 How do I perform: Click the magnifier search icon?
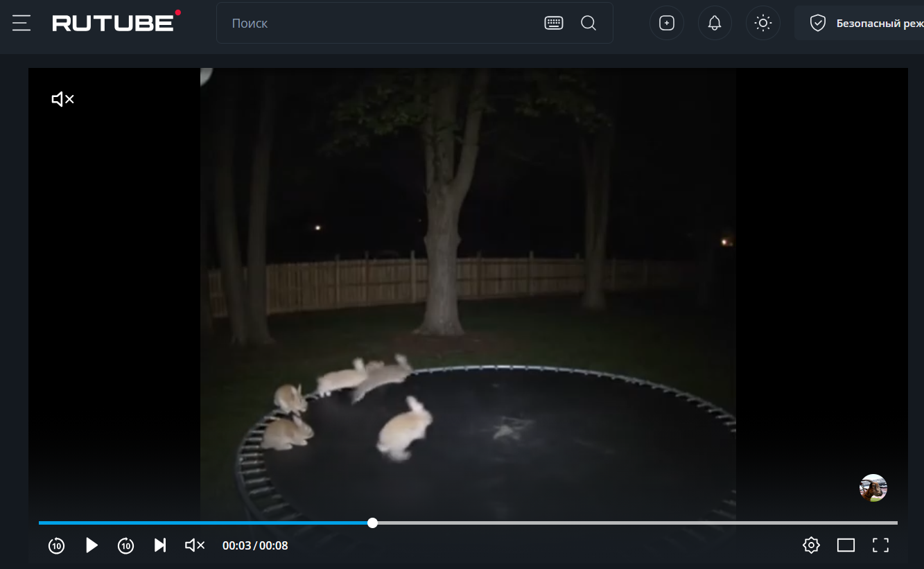tap(589, 23)
